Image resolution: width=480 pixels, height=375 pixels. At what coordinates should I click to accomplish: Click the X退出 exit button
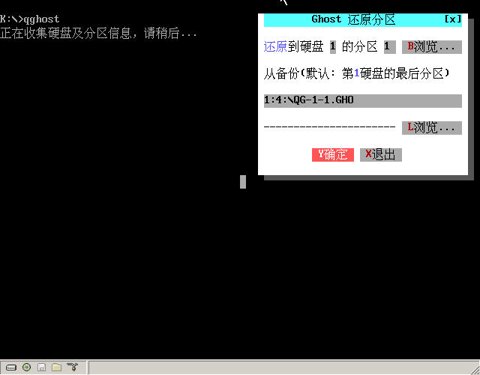point(381,155)
